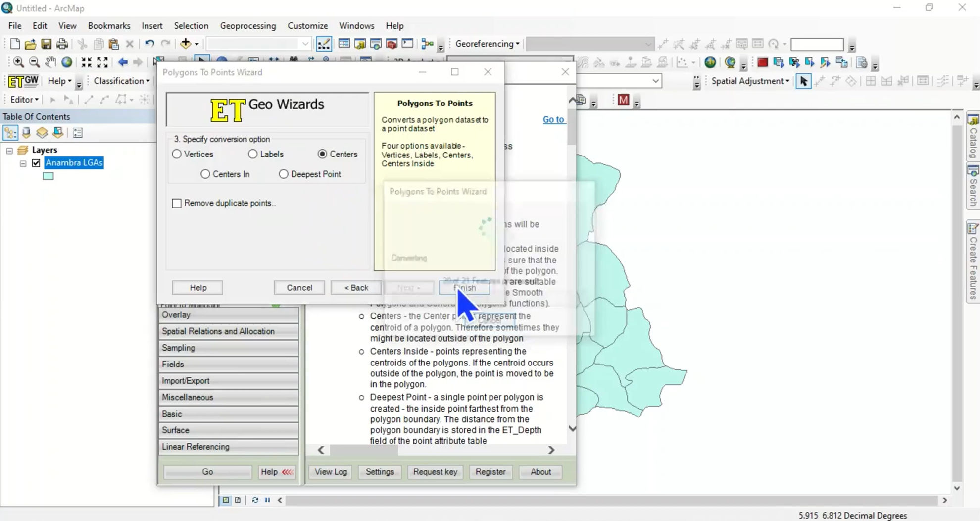Choose the Deepest Point conversion option
This screenshot has width=980, height=521.
tap(284, 174)
